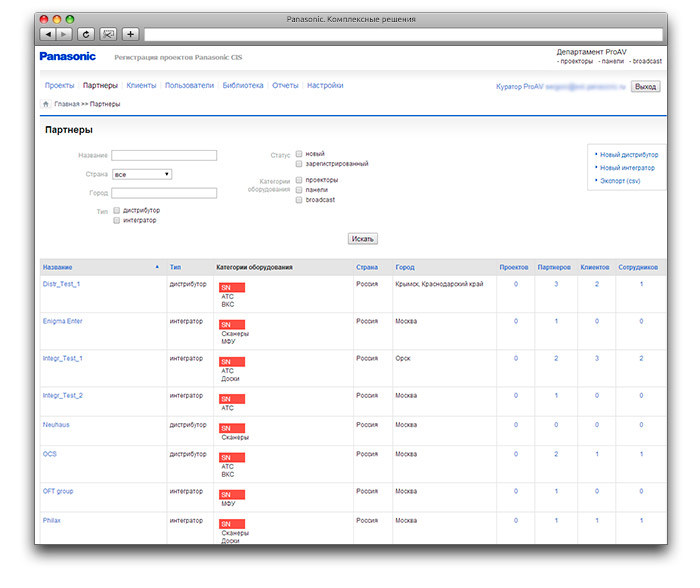Click the browser back arrow button
Viewport: 700px width, 588px height.
click(48, 34)
